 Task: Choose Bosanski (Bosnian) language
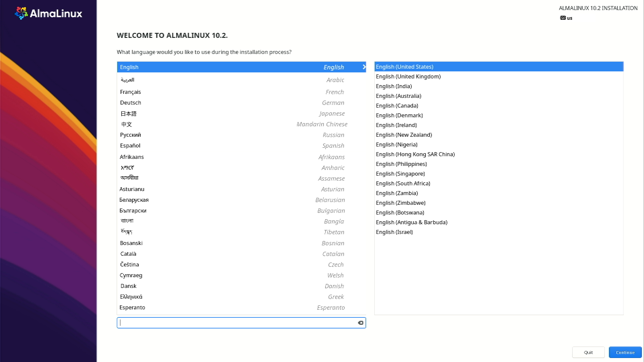click(241, 243)
